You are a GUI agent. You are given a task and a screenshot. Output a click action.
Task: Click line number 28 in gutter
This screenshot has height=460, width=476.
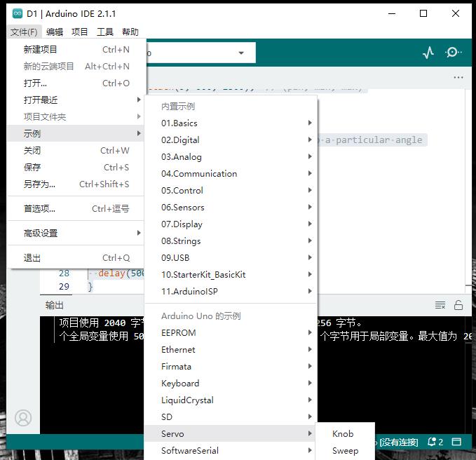(64, 273)
